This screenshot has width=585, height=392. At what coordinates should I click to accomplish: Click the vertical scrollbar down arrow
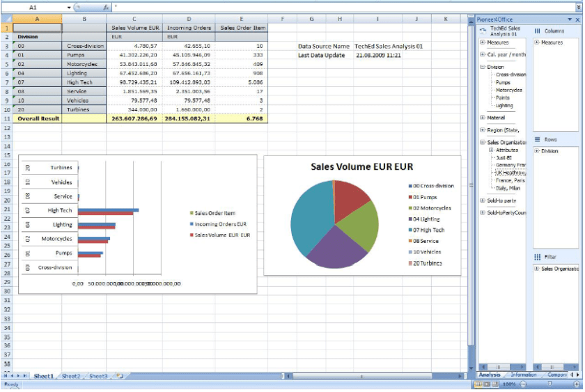click(471, 368)
